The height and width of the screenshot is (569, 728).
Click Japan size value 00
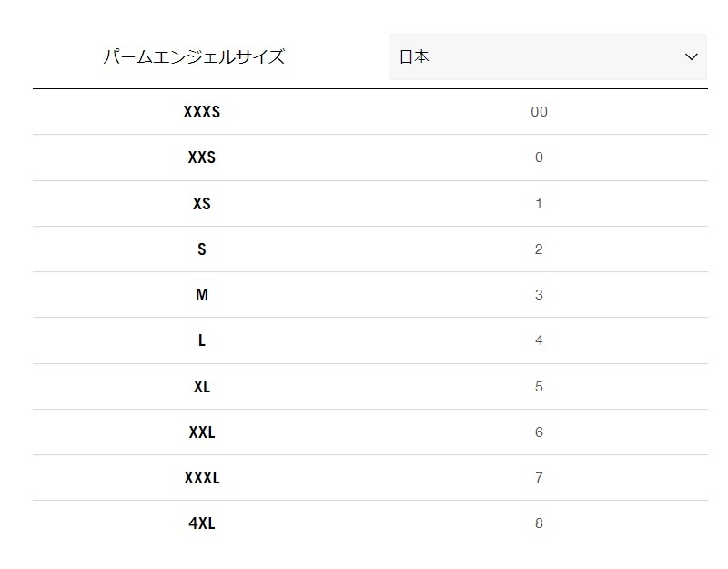click(539, 112)
